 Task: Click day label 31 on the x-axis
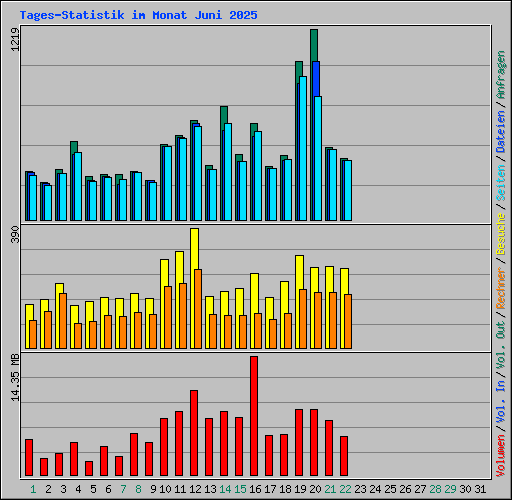click(x=480, y=489)
